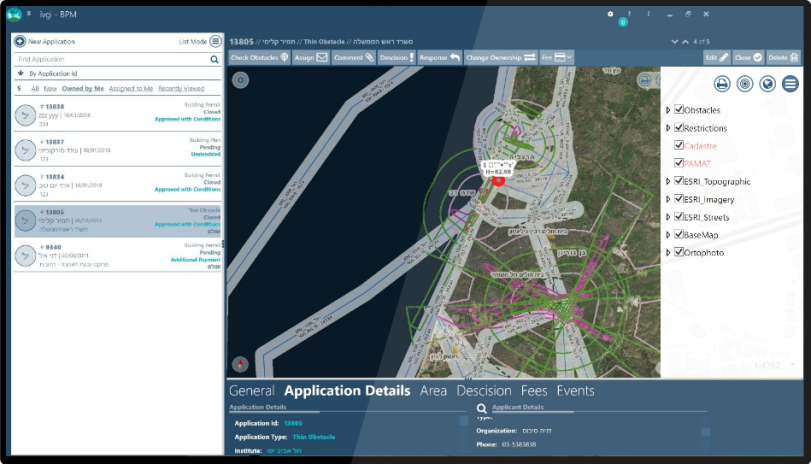The image size is (811, 464).
Task: Switch to the Fees tab
Action: (534, 391)
